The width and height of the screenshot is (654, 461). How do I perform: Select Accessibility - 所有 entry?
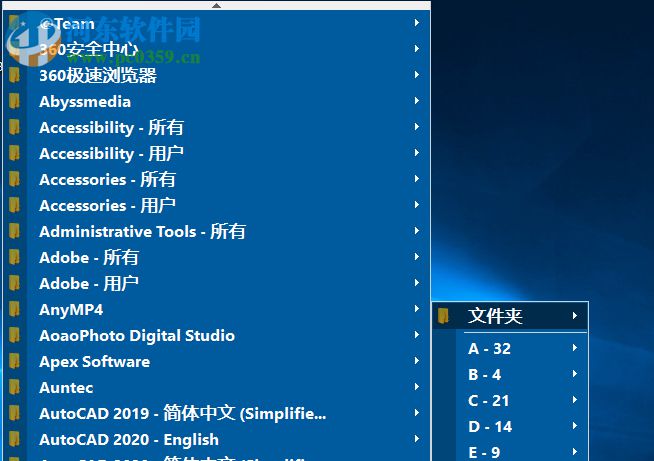pos(217,127)
